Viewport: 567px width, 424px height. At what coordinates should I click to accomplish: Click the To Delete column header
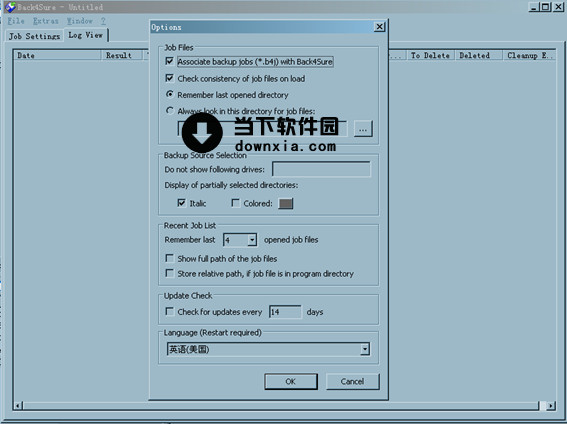(430, 55)
